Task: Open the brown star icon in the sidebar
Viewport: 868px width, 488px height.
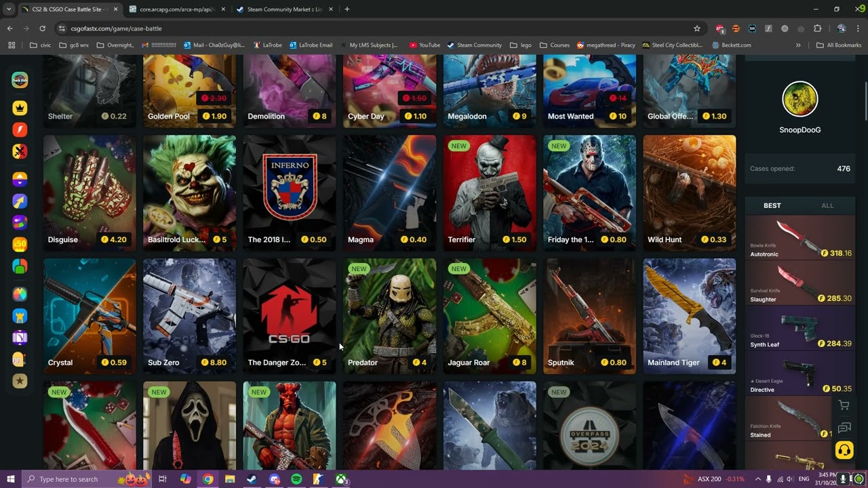Action: pos(20,381)
